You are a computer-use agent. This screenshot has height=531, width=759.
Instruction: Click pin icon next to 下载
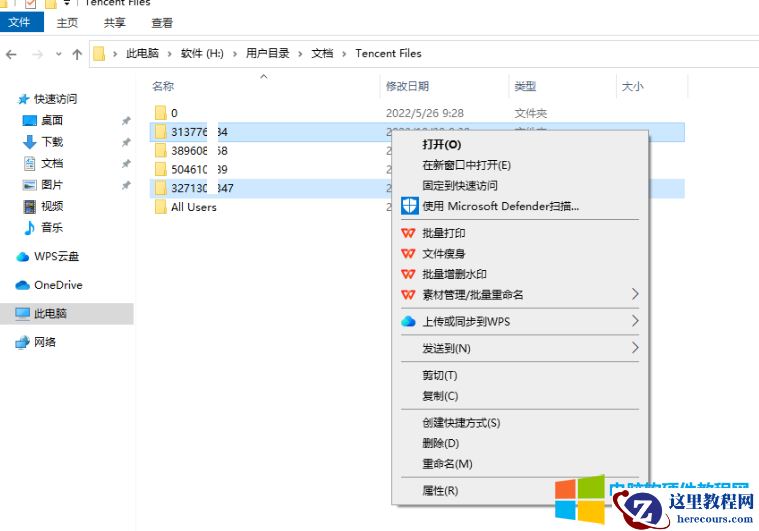point(126,142)
